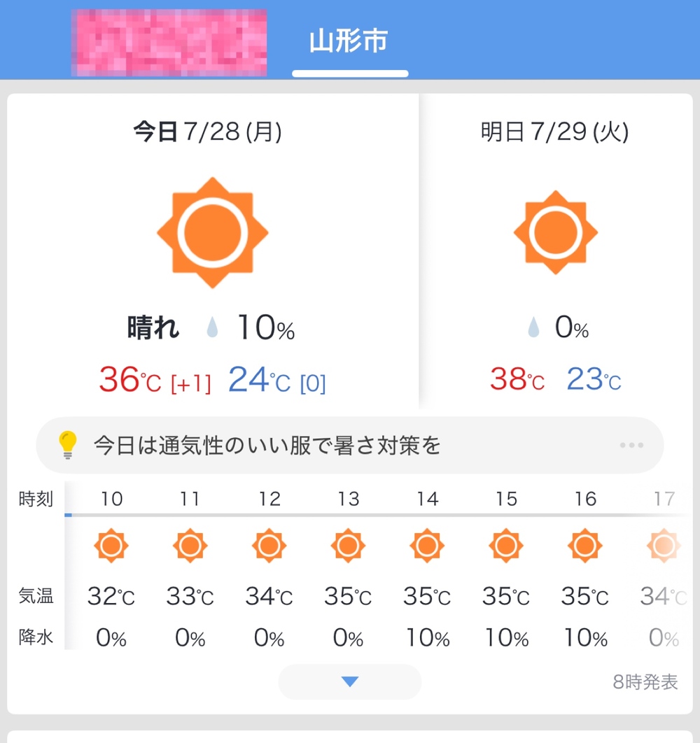Tap the yellow lightbulb tip icon
The width and height of the screenshot is (700, 743).
tap(67, 445)
